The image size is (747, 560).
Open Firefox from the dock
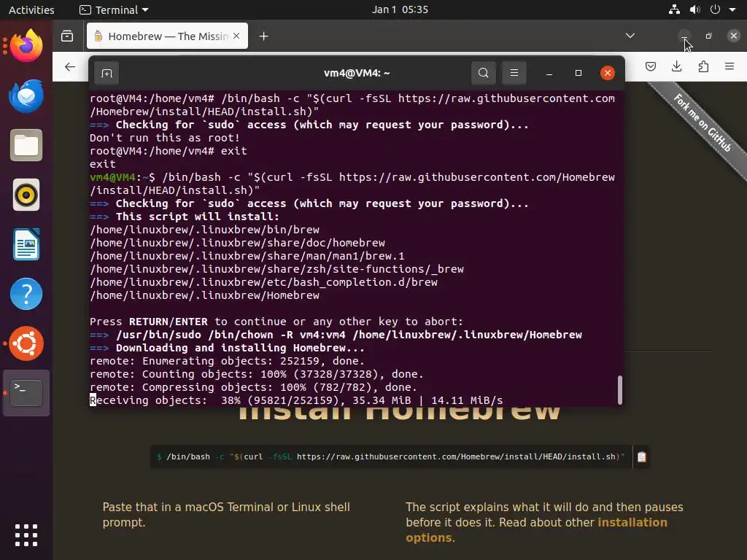(26, 46)
